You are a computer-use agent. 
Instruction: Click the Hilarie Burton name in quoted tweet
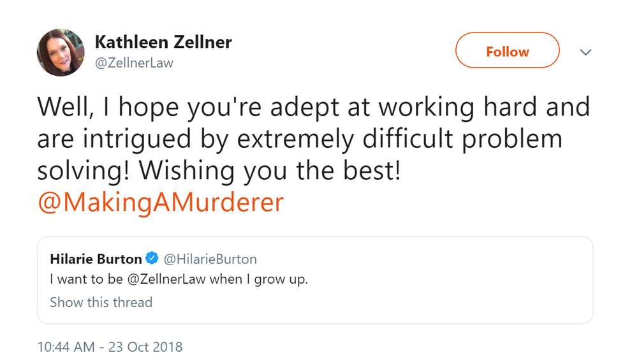(x=96, y=259)
